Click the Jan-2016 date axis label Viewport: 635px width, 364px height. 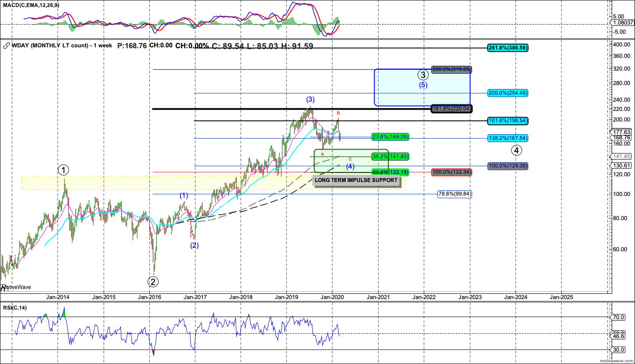point(149,297)
